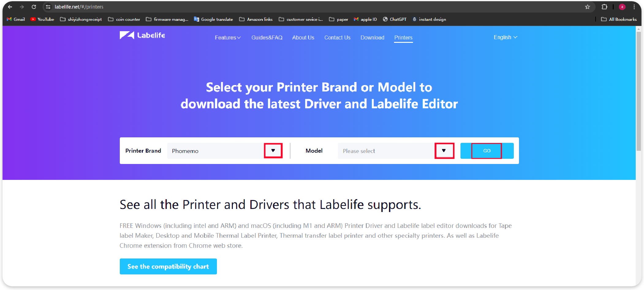Open the customer sevice bookmark folder
This screenshot has height=290, width=644.
(x=301, y=19)
